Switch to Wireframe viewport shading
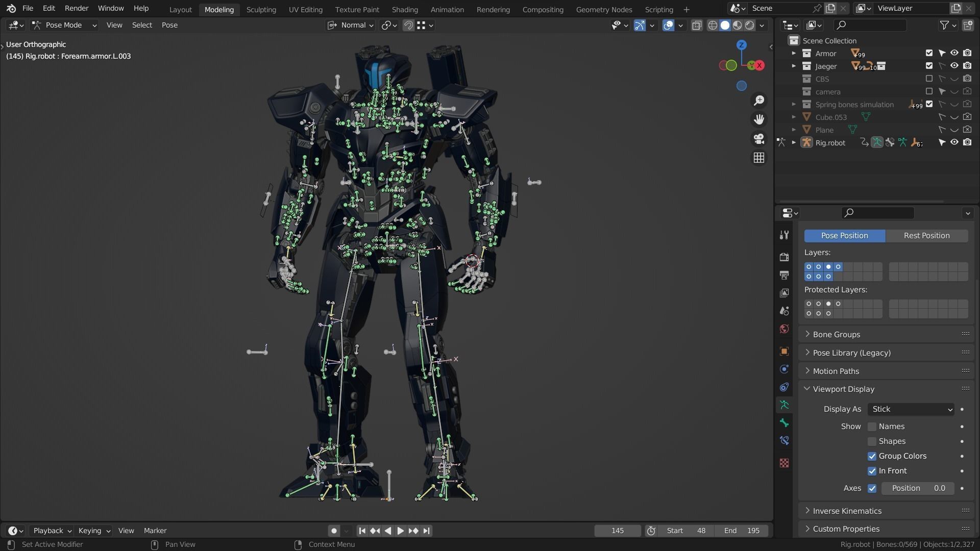This screenshot has width=980, height=551. click(x=713, y=25)
